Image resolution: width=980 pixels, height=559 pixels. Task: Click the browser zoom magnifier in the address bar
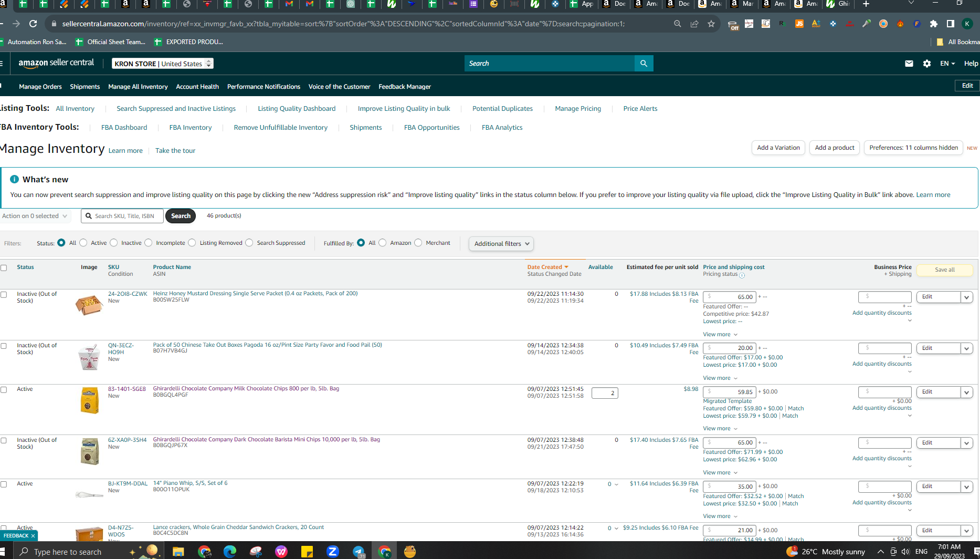(678, 24)
